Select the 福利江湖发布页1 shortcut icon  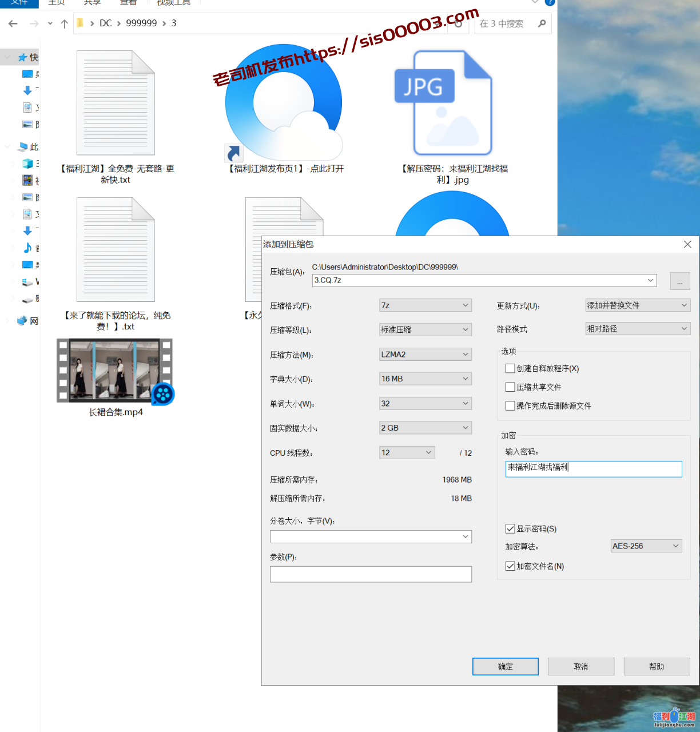pyautogui.click(x=284, y=103)
